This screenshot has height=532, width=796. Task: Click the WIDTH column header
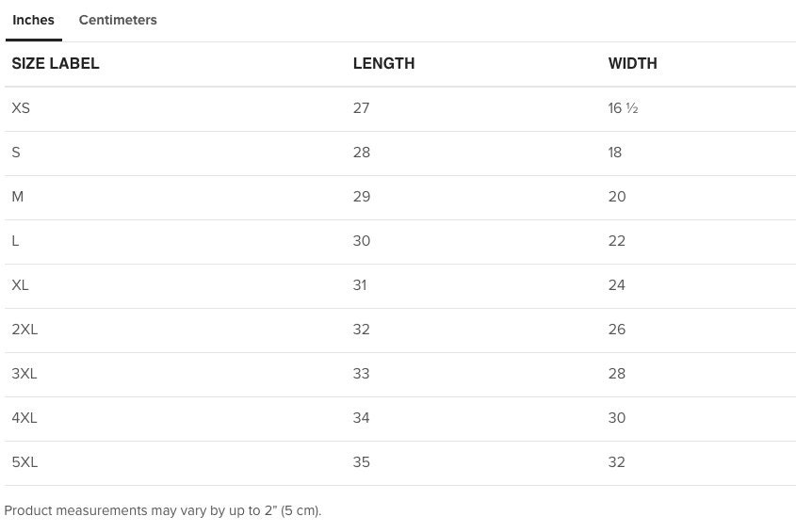(632, 63)
